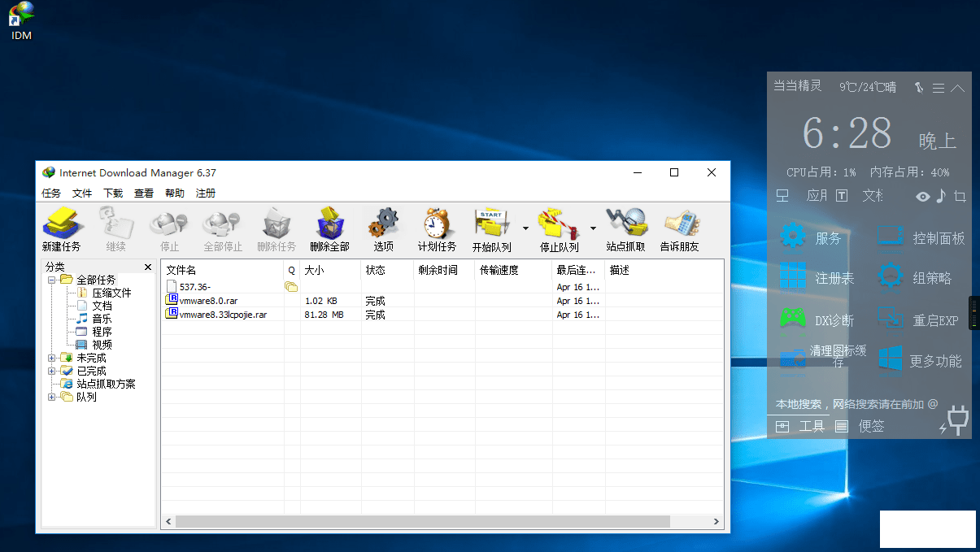This screenshot has height=552, width=980.
Task: Sort by the 大小 column header
Action: pyautogui.click(x=331, y=270)
